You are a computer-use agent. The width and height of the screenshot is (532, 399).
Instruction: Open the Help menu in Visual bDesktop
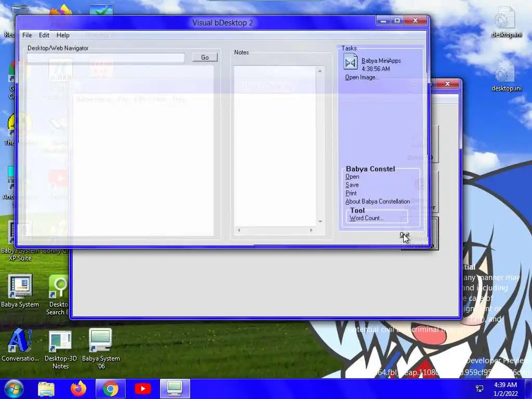[63, 35]
